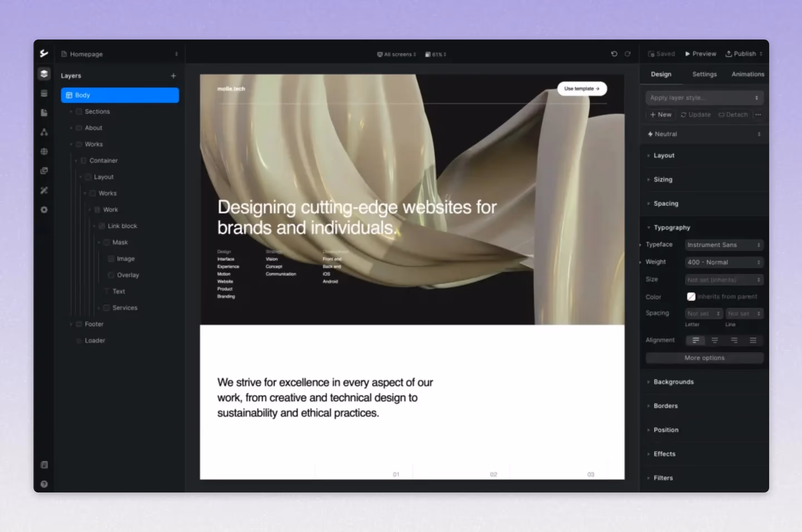Expand the Borders section
This screenshot has height=532, width=802.
coord(666,406)
